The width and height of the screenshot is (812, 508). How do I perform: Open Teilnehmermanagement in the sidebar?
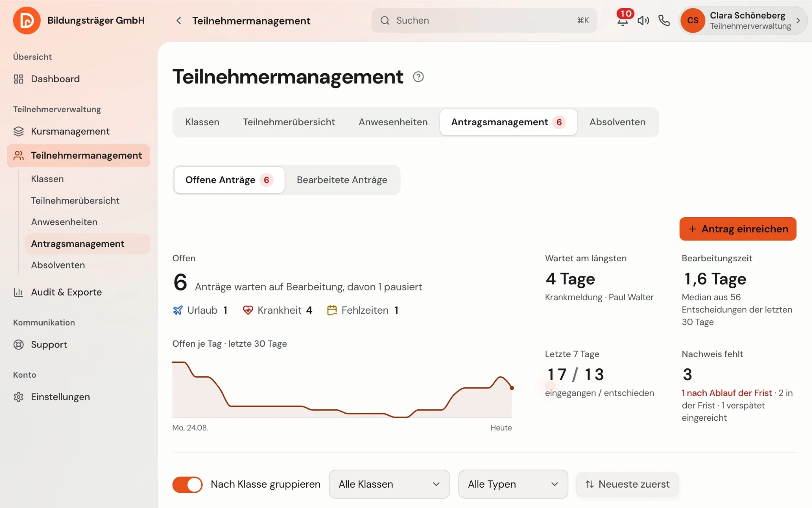tap(78, 155)
